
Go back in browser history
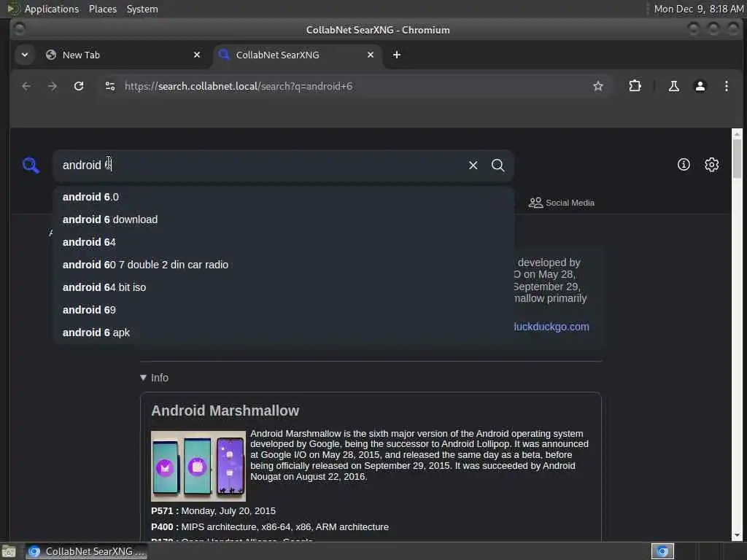[26, 86]
